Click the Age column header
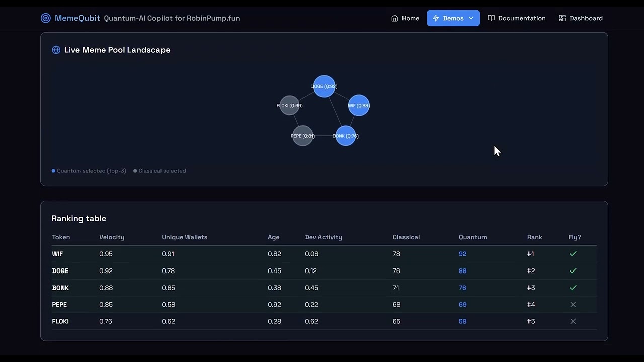The height and width of the screenshot is (362, 644). pyautogui.click(x=274, y=237)
